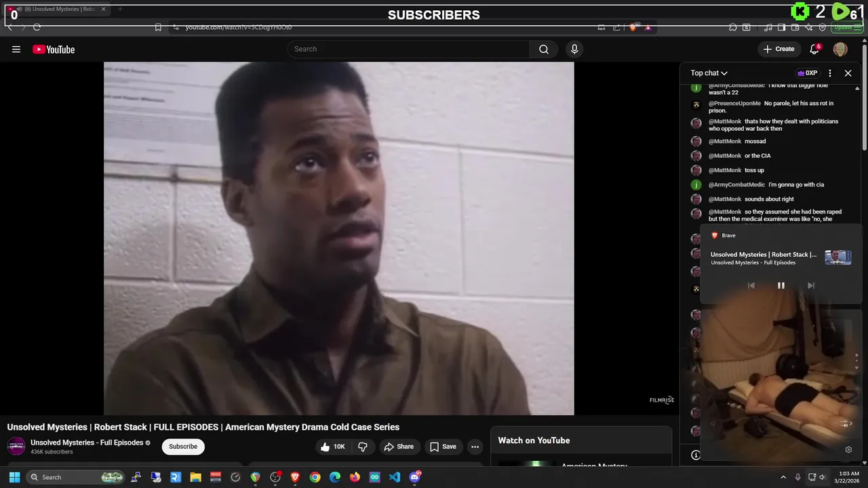Go to YouTube home via logo
The image size is (868, 488).
(x=54, y=49)
